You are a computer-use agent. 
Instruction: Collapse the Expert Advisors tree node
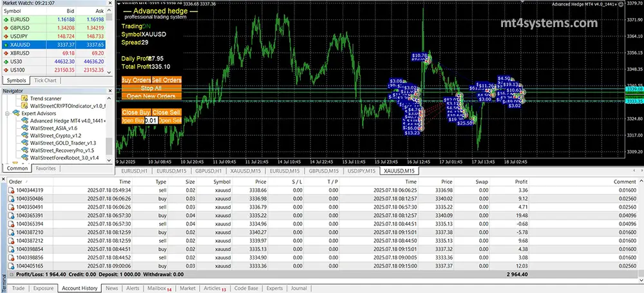(6, 113)
